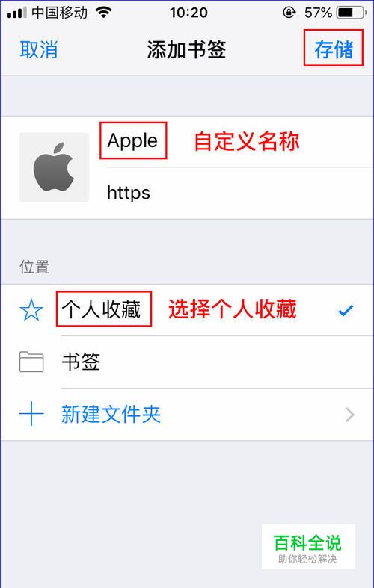
Task: Click the Apple logo site thumbnail
Action: (x=54, y=167)
